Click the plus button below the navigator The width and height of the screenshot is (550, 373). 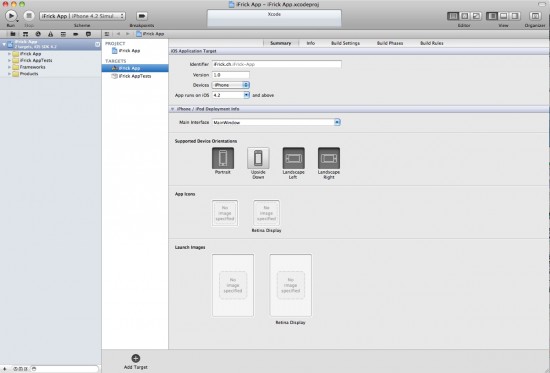click(5, 369)
